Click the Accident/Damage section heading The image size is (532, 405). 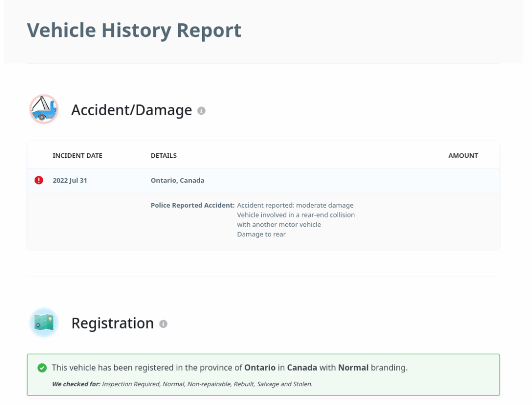131,110
